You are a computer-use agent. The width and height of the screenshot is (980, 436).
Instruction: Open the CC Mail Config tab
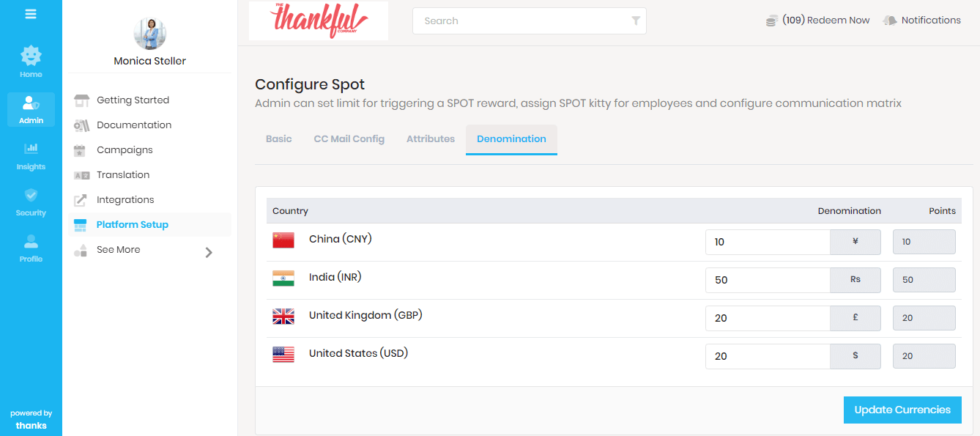click(349, 139)
